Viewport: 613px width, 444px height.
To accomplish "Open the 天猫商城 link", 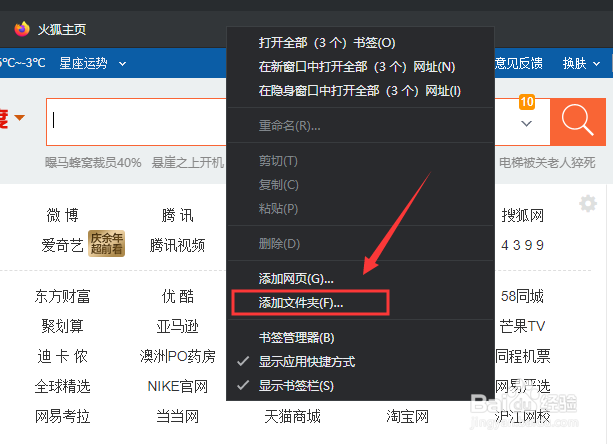I will pyautogui.click(x=292, y=416).
